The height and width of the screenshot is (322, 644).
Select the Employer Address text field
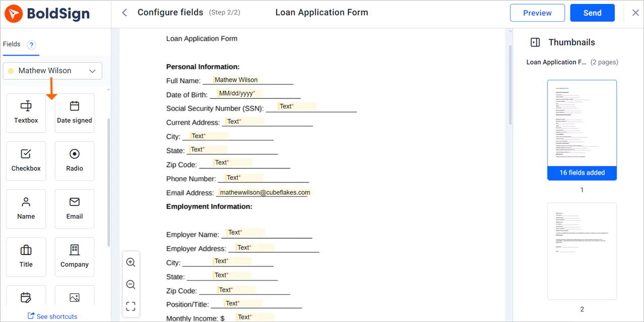click(x=255, y=248)
